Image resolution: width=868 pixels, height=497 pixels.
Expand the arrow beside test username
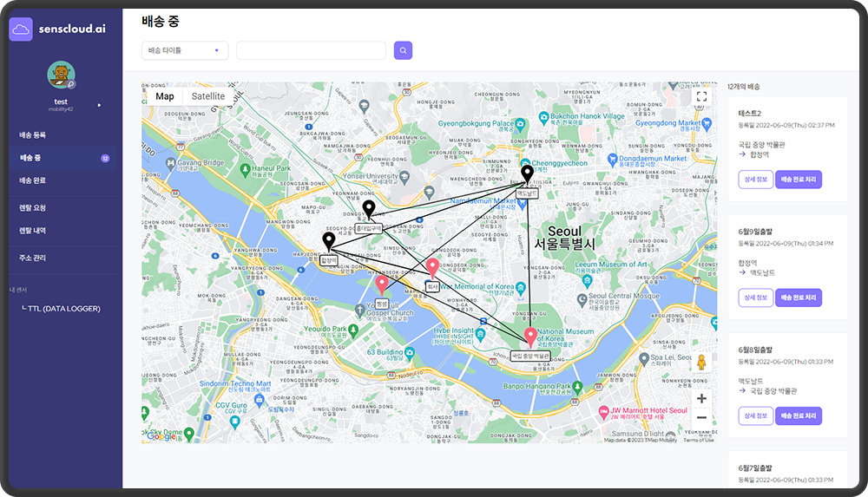pyautogui.click(x=99, y=105)
